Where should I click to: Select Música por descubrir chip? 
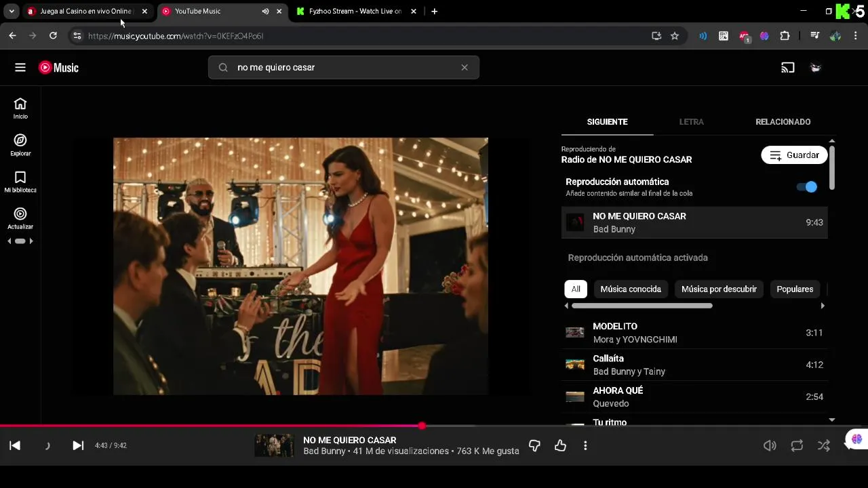pos(719,289)
